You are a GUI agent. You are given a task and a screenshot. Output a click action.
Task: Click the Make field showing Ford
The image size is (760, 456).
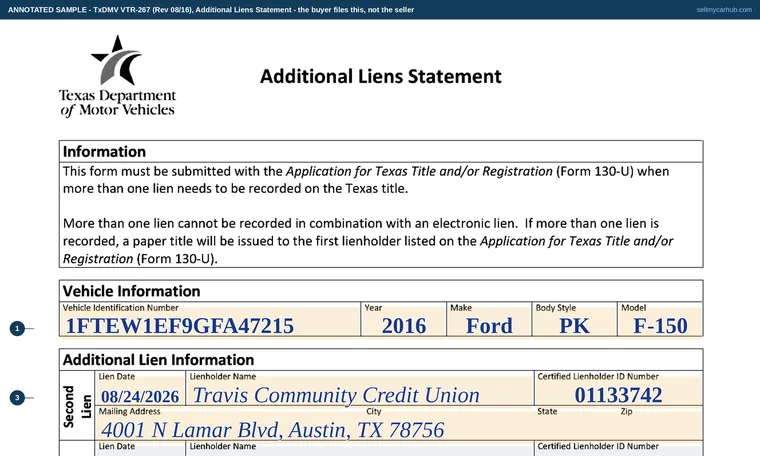[489, 319]
